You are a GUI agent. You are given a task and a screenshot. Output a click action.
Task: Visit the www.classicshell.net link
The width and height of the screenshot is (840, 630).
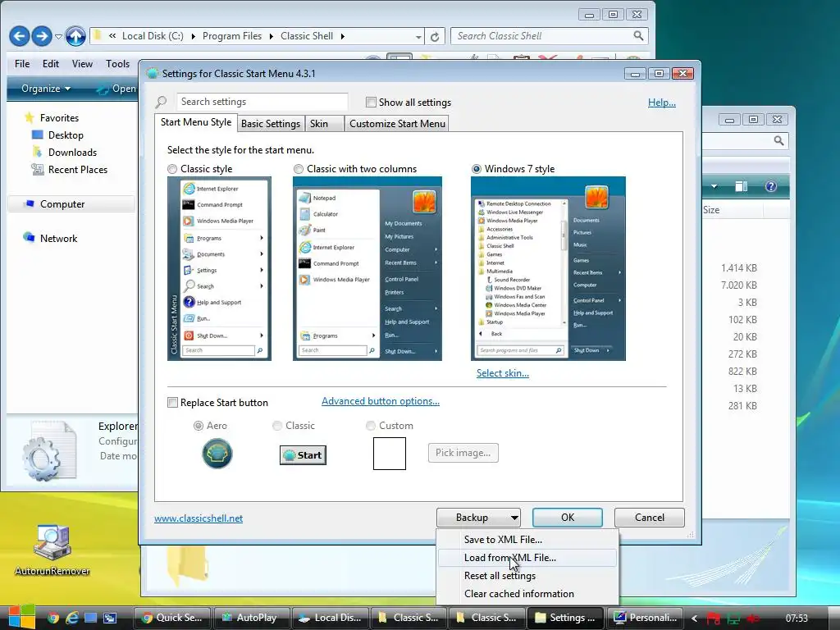tap(199, 518)
